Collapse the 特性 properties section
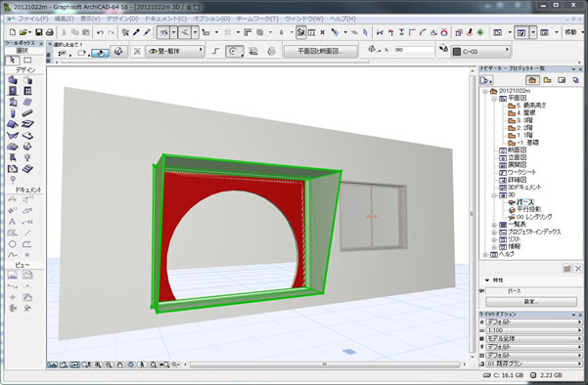 487,280
